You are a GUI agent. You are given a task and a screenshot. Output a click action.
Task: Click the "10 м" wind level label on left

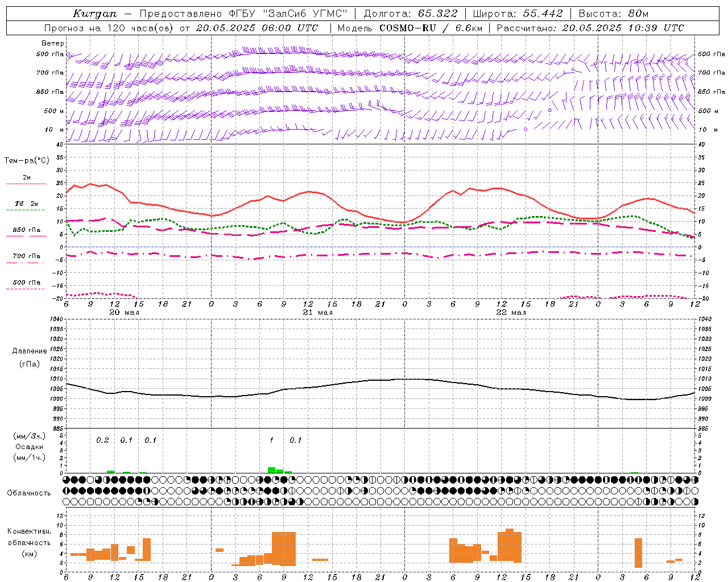(55, 130)
